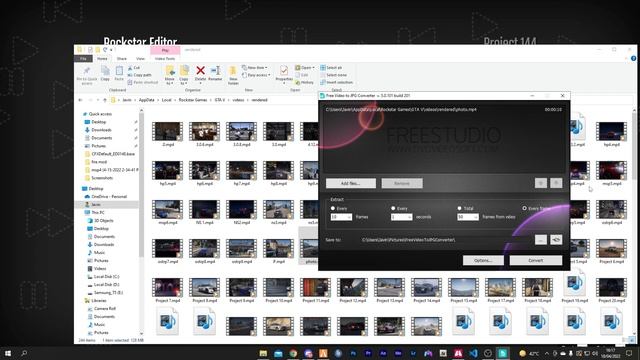This screenshot has height=360, width=640.
Task: Select the Total frames from video radio
Action: click(459, 208)
